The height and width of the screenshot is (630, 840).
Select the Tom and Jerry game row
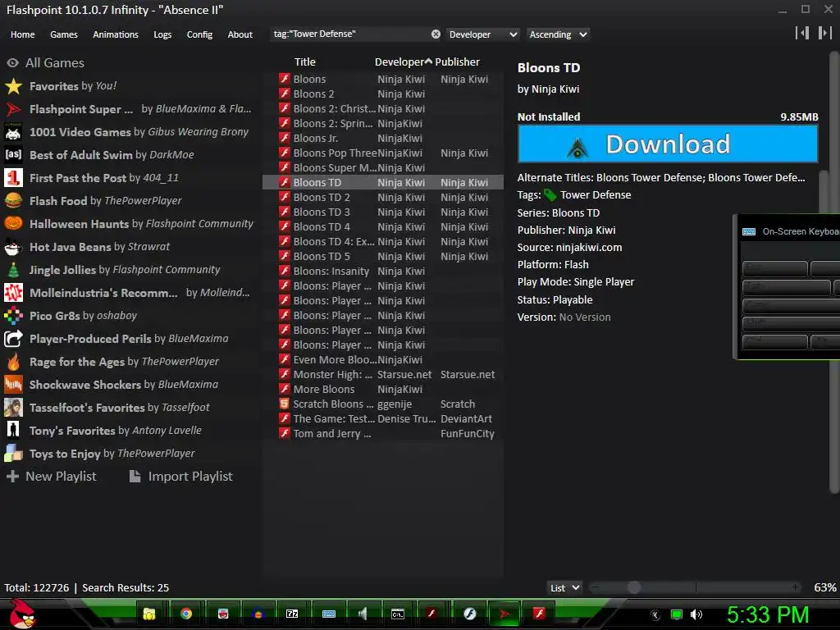tap(383, 434)
